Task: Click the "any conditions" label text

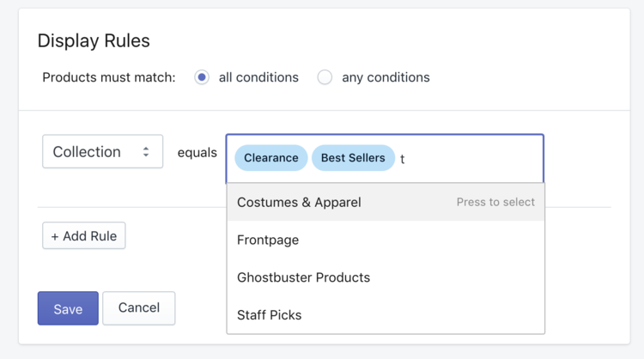Action: tap(386, 77)
